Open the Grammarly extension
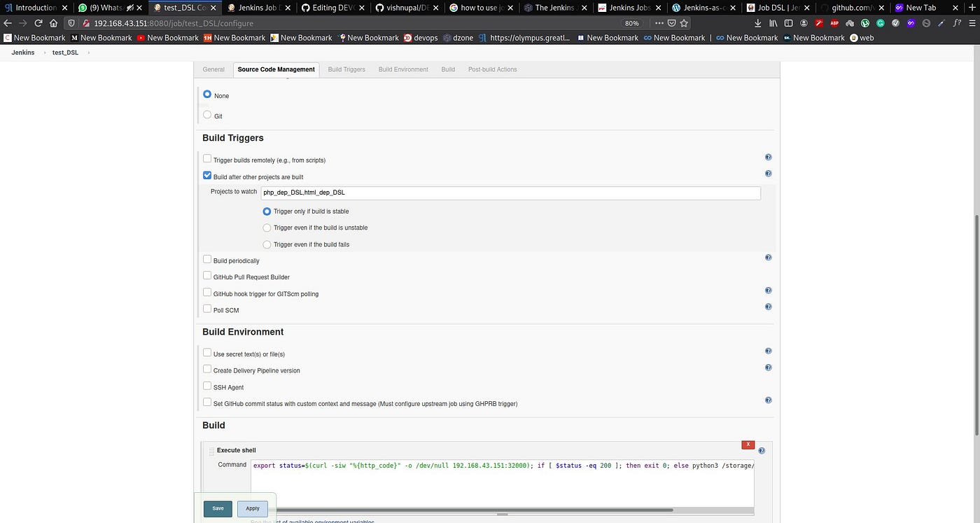Viewport: 980px width, 523px height. coord(879,22)
